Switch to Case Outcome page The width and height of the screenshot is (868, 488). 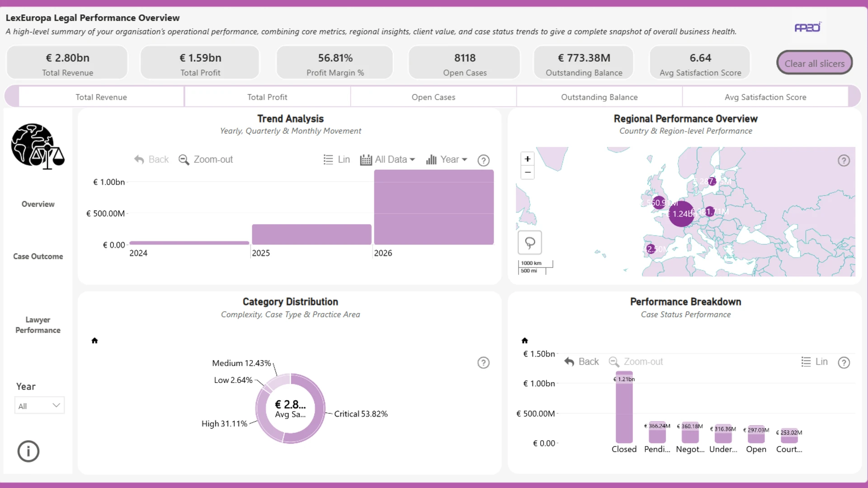pyautogui.click(x=38, y=256)
